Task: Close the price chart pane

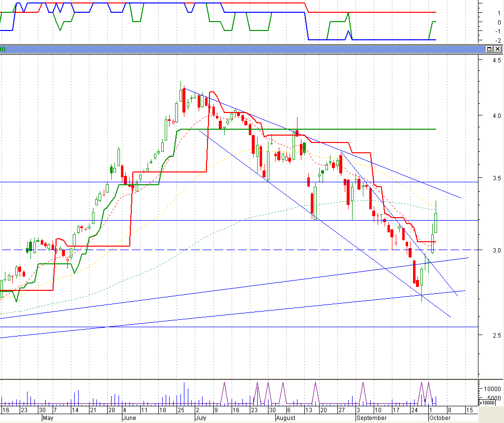Action: click(x=498, y=49)
